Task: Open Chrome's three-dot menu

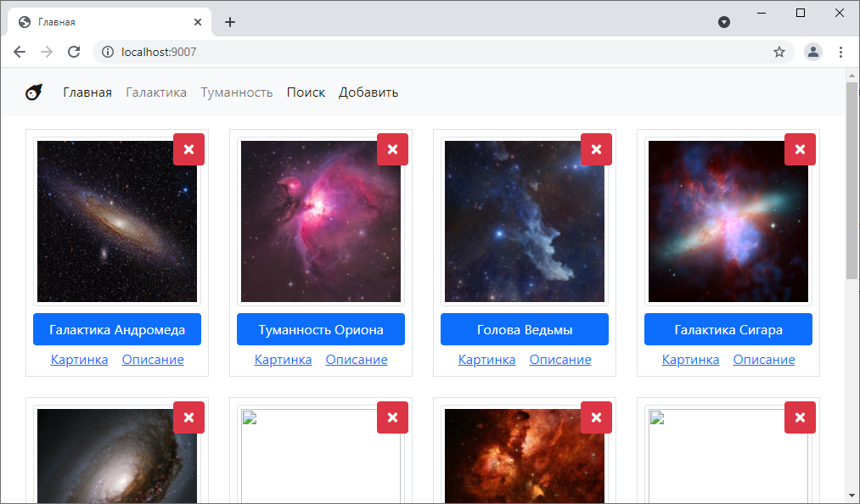Action: click(840, 52)
